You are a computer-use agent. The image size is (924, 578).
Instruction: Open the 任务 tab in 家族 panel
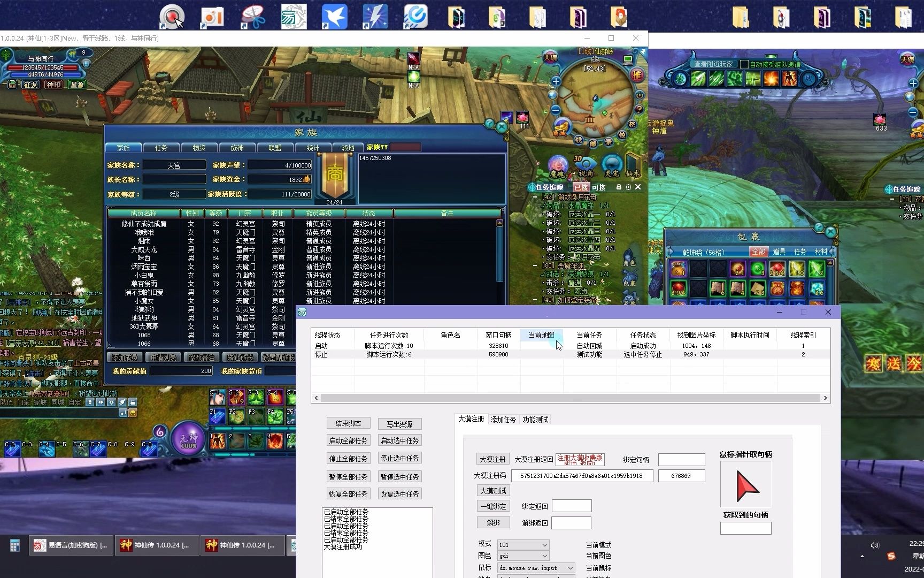click(161, 148)
